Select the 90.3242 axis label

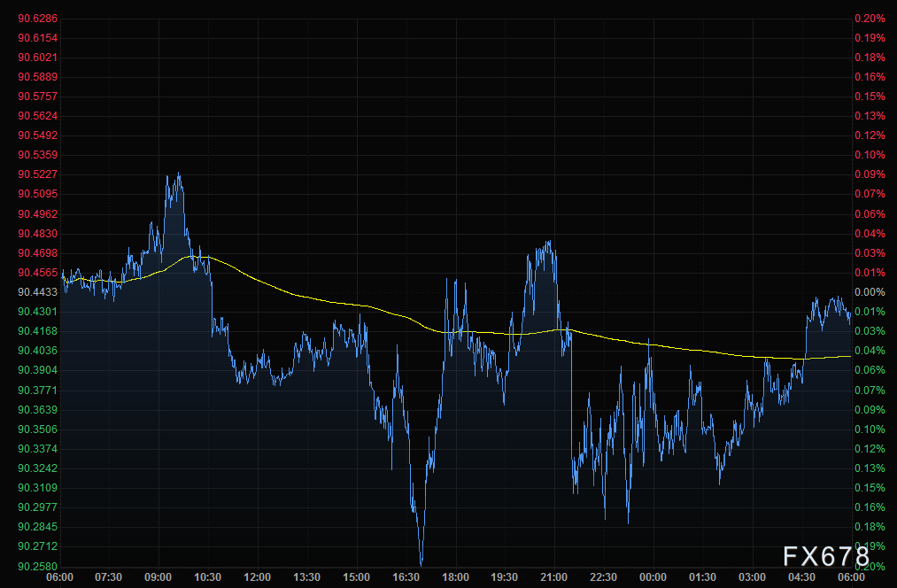[x=38, y=468]
